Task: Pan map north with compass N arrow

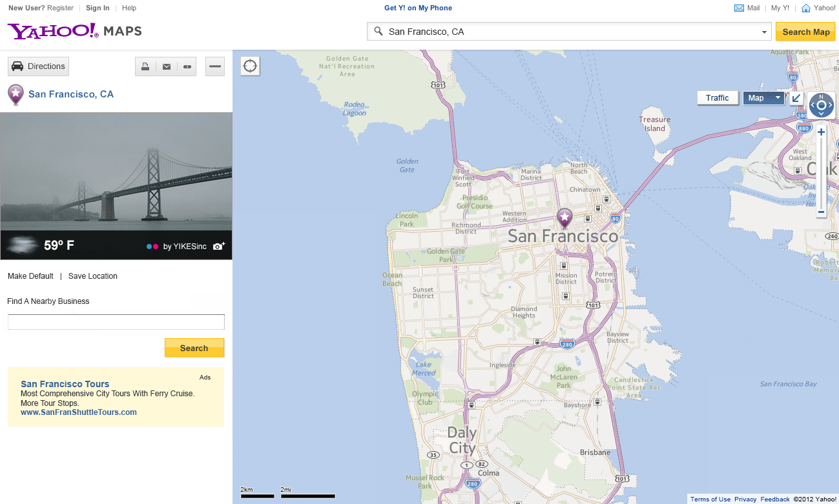Action: (821, 97)
